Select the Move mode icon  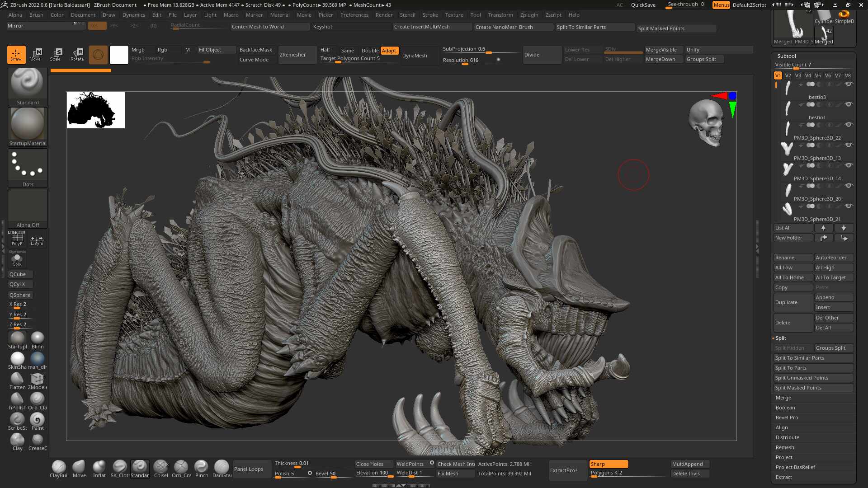(x=36, y=54)
